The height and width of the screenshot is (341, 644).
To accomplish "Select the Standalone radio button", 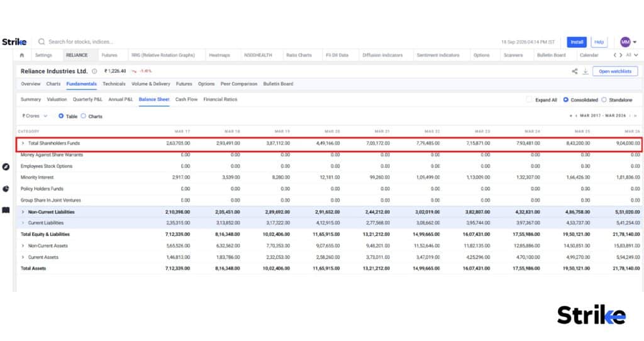I will (604, 100).
